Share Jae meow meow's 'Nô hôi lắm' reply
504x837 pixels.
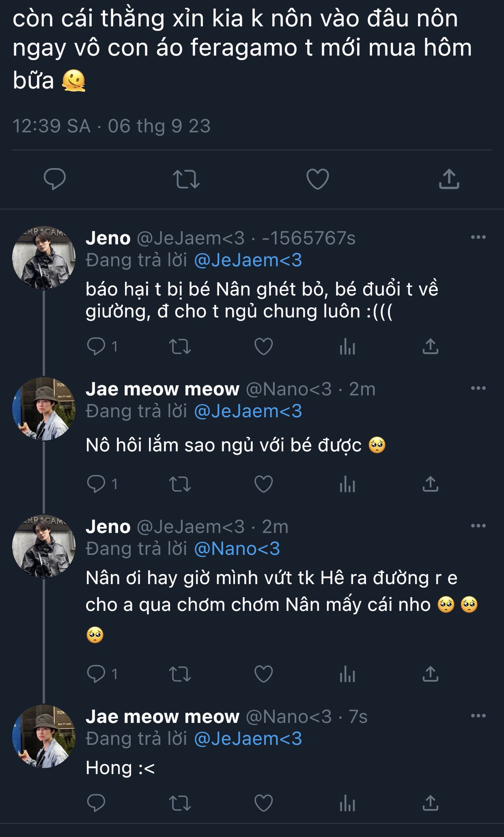[430, 484]
